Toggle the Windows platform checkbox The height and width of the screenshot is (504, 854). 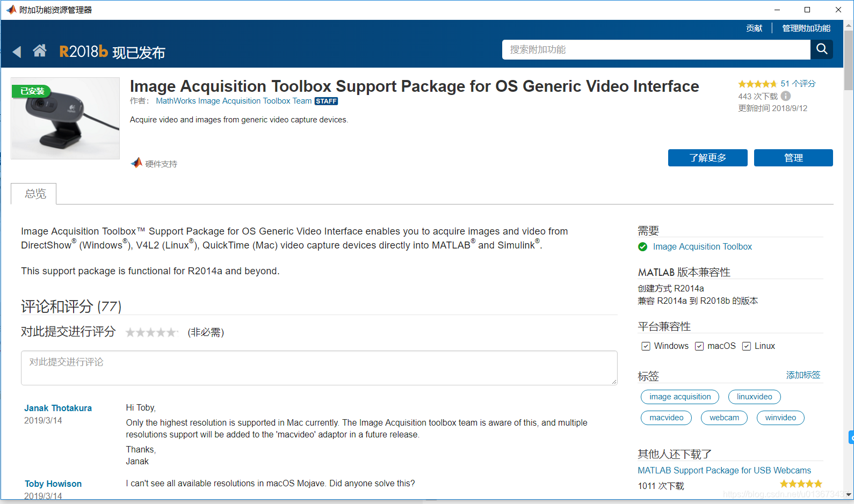(646, 346)
